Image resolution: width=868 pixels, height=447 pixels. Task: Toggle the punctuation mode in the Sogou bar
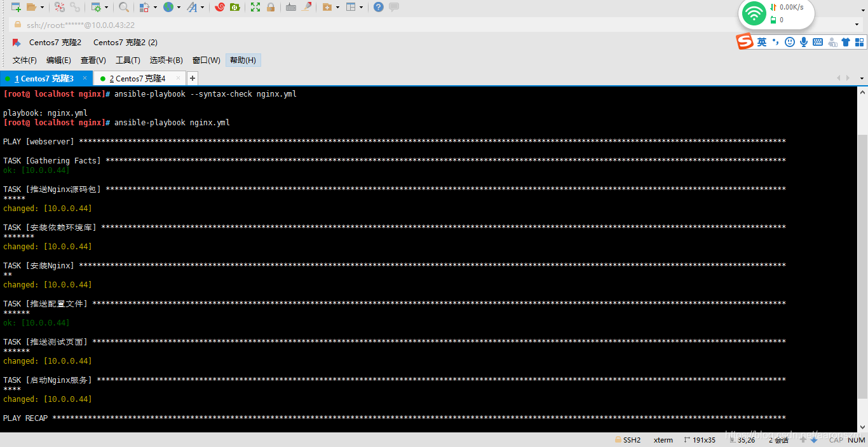click(x=776, y=42)
